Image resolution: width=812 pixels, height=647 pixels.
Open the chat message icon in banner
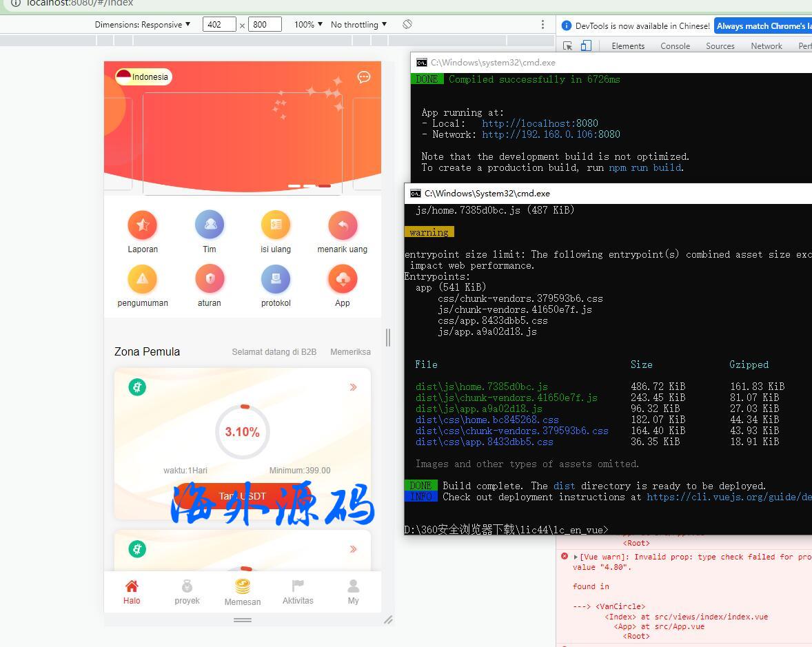click(364, 77)
